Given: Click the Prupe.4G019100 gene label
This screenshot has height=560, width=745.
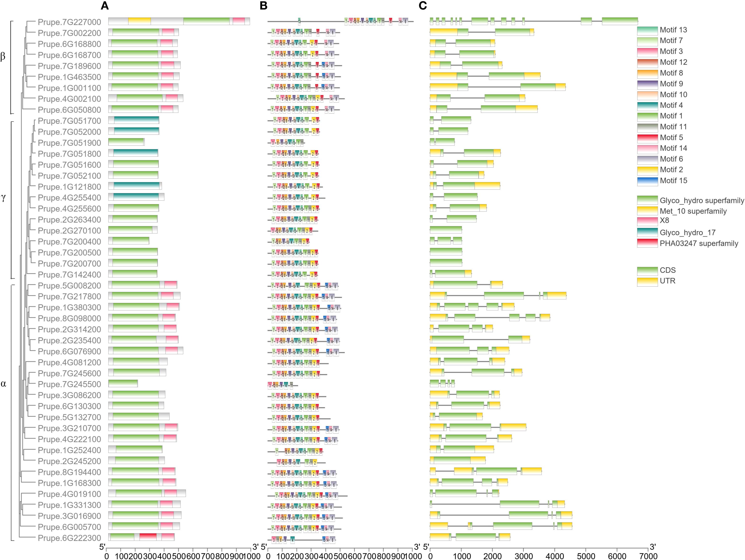Looking at the screenshot, I should (x=69, y=494).
